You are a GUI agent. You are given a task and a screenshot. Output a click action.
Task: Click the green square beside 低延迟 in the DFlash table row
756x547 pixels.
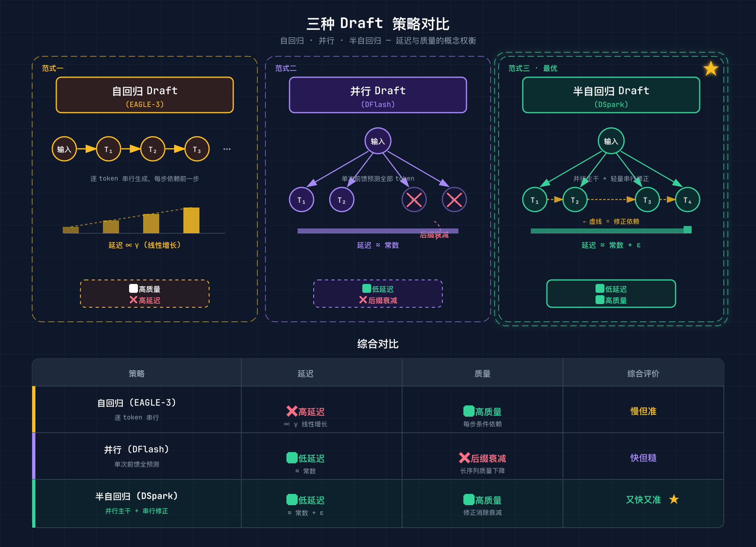point(292,458)
